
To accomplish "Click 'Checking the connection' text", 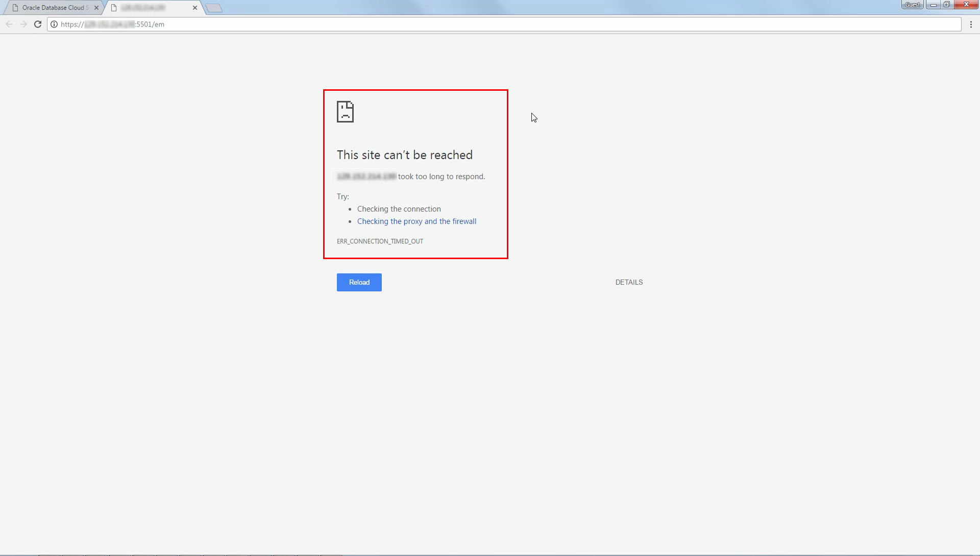I will [x=399, y=209].
